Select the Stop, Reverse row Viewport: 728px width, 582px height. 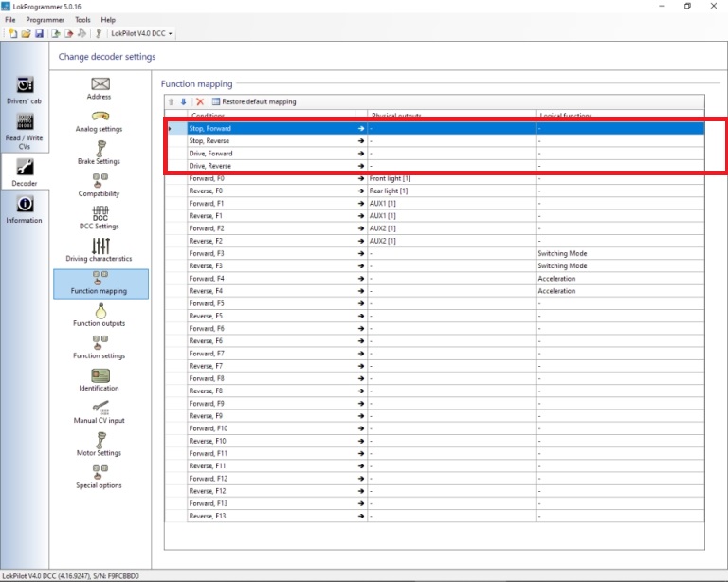434,140
